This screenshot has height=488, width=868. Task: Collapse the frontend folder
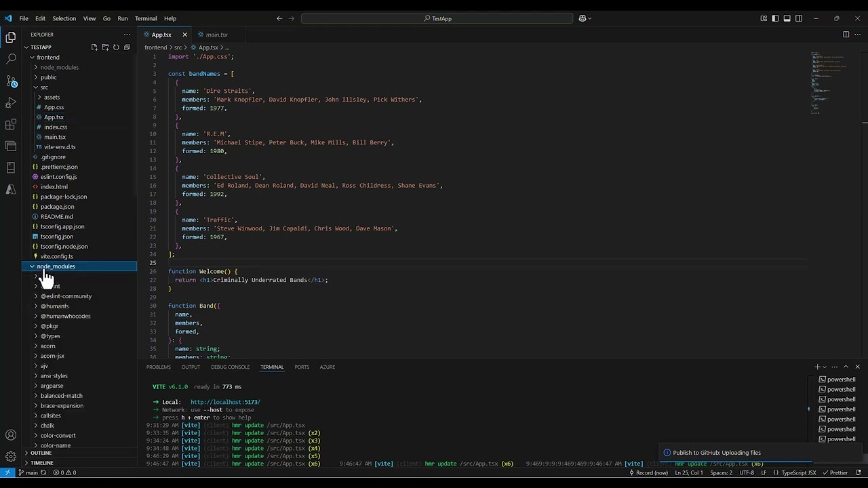point(31,58)
